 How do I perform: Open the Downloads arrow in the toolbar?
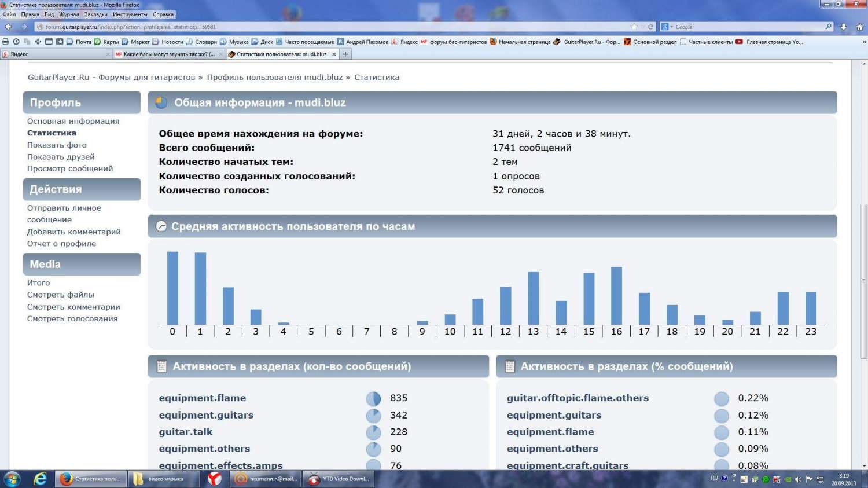click(x=843, y=27)
